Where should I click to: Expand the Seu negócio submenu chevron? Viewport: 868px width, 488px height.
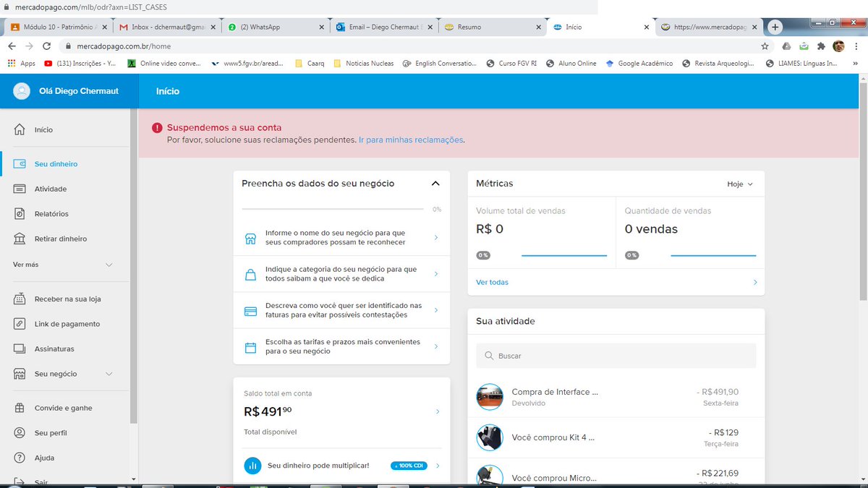click(109, 374)
